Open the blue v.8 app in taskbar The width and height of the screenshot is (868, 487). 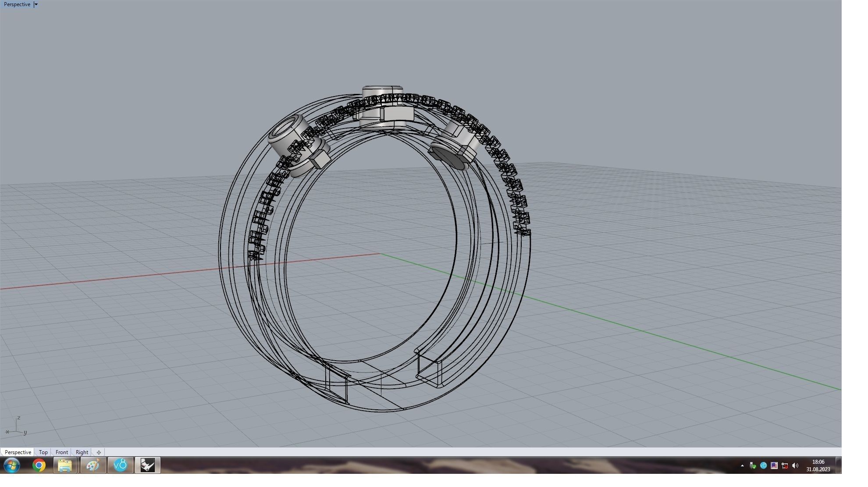pos(120,465)
